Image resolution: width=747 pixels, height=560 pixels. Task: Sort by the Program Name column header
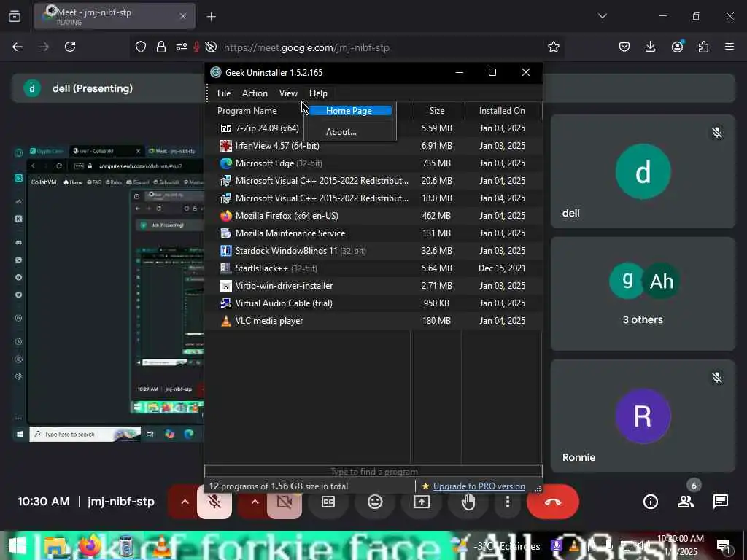click(x=247, y=111)
